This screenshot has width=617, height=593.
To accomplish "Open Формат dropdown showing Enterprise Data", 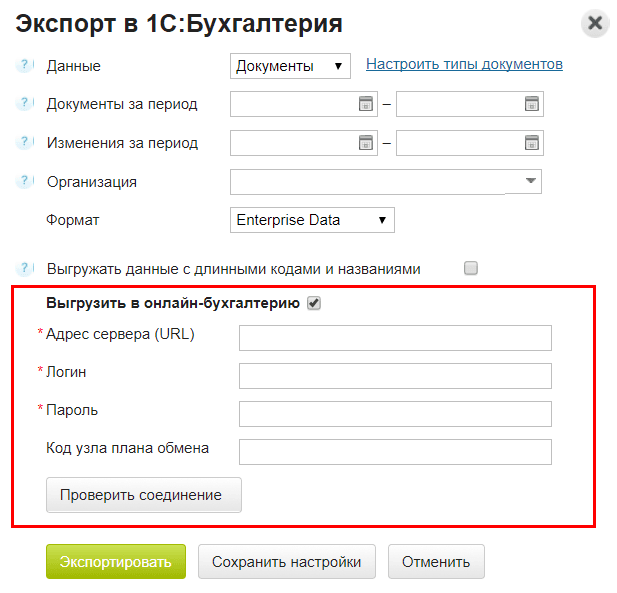I will pyautogui.click(x=312, y=220).
